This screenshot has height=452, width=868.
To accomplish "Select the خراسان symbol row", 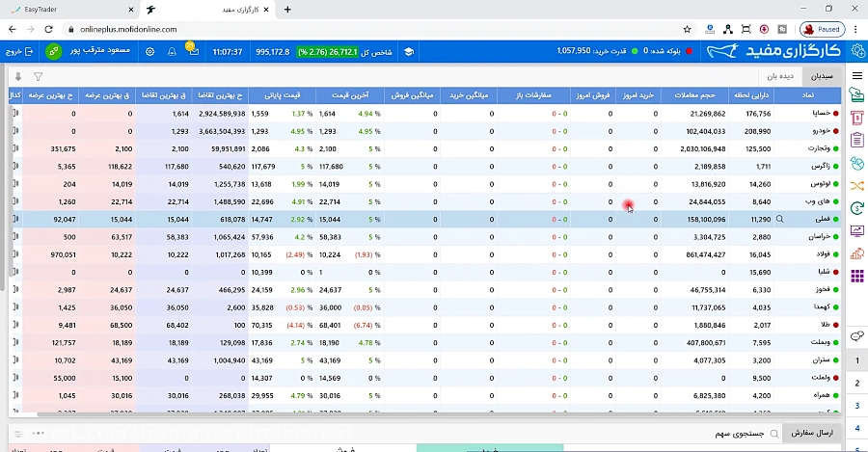I will click(425, 237).
